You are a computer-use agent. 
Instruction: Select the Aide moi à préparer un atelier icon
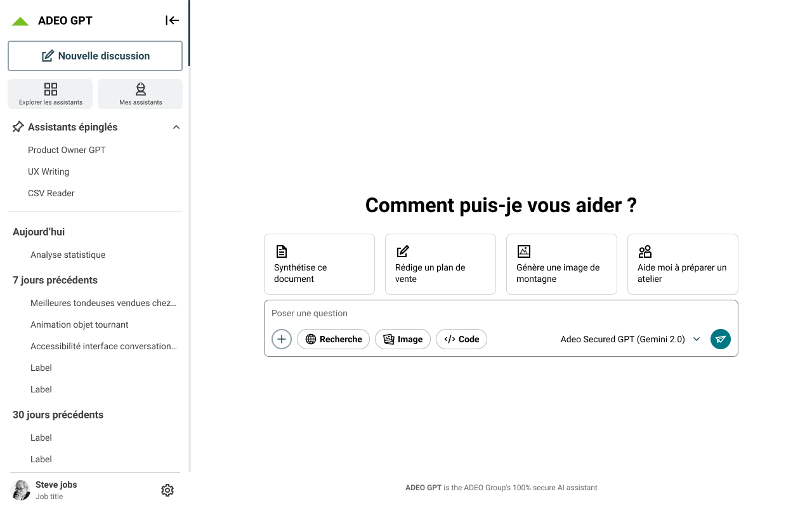click(x=645, y=251)
